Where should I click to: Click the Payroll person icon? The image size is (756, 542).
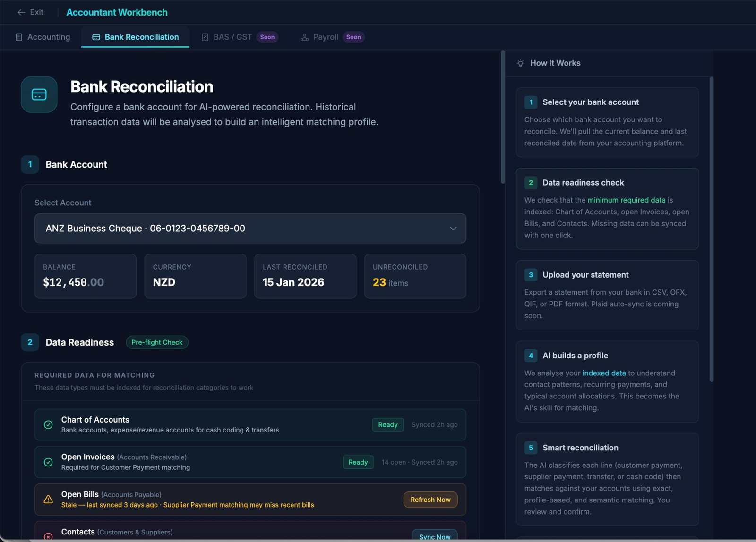point(304,37)
